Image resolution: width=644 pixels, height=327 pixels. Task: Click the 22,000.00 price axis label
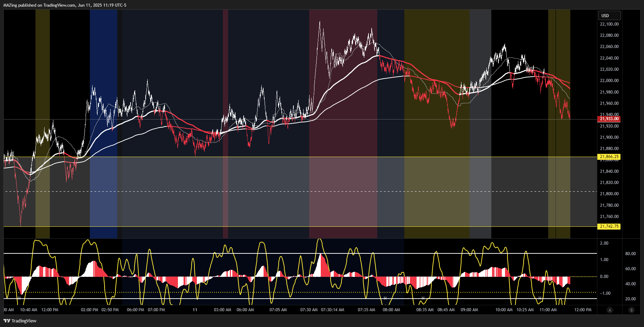pos(609,81)
